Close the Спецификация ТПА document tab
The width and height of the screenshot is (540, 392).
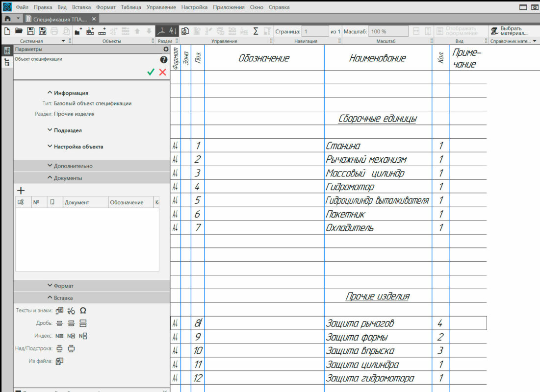(94, 19)
